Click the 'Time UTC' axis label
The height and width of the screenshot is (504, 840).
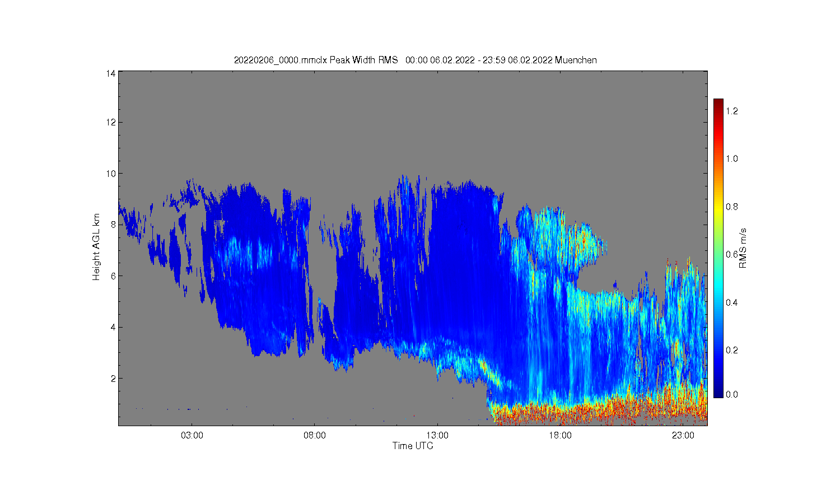413,446
